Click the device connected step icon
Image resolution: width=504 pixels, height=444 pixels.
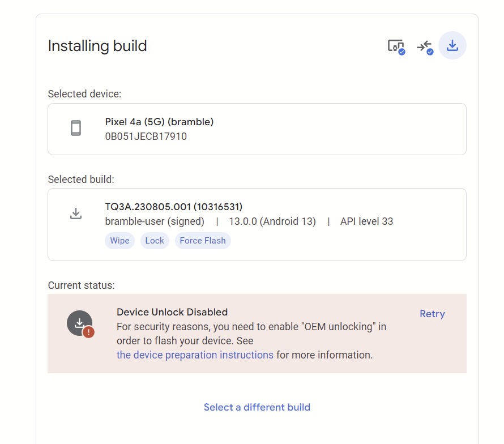coord(396,46)
